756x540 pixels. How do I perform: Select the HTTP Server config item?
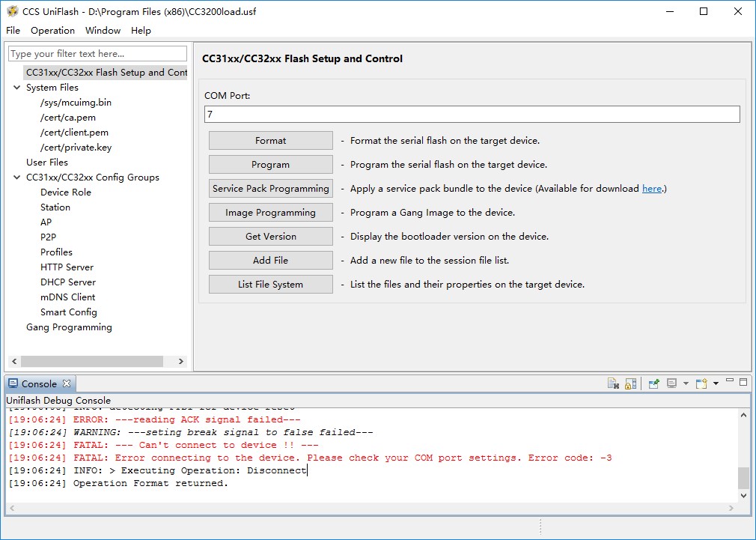pos(67,267)
